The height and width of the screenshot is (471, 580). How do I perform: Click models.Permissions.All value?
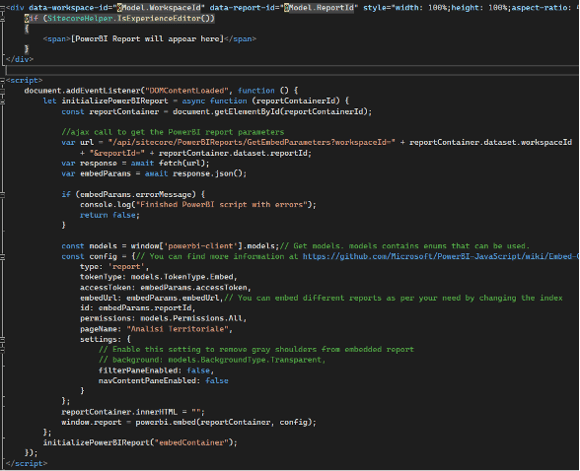pos(191,318)
